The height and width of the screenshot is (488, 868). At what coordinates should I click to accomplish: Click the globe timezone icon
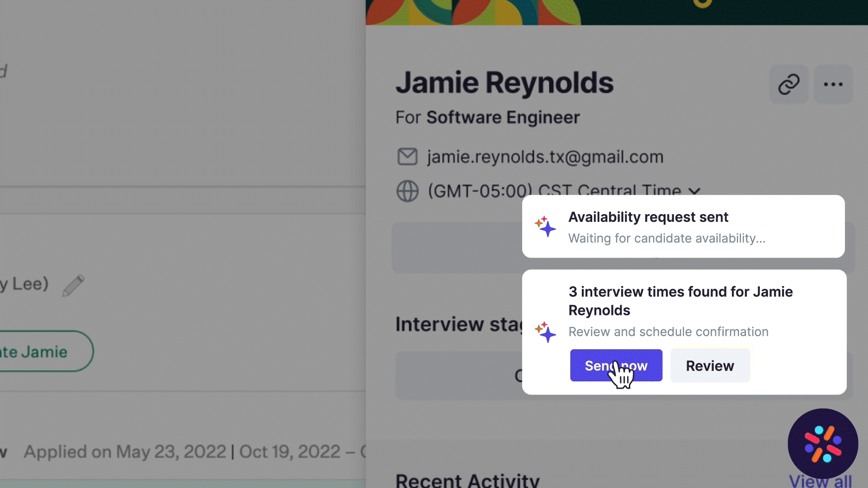407,191
